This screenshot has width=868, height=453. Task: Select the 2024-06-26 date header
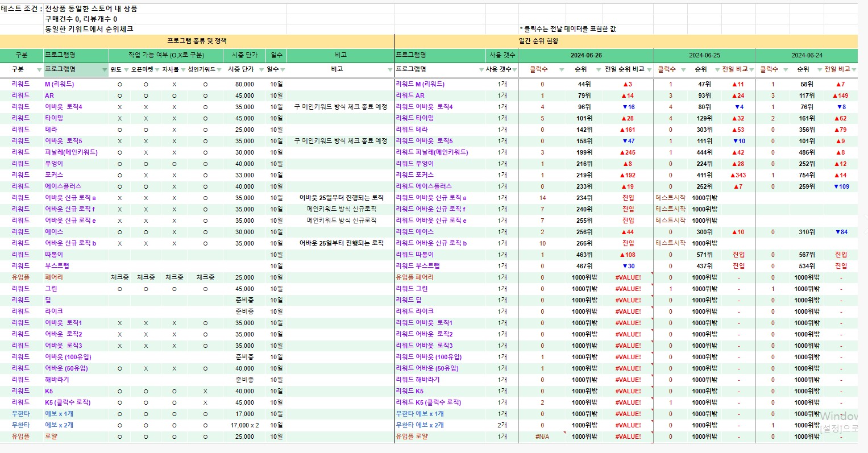tap(586, 55)
